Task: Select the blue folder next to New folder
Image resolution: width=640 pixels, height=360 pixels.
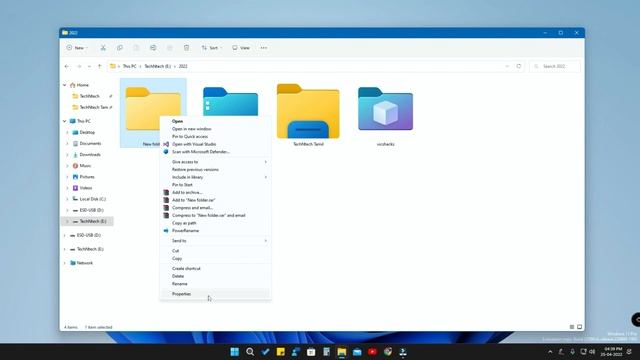Action: pyautogui.click(x=230, y=101)
